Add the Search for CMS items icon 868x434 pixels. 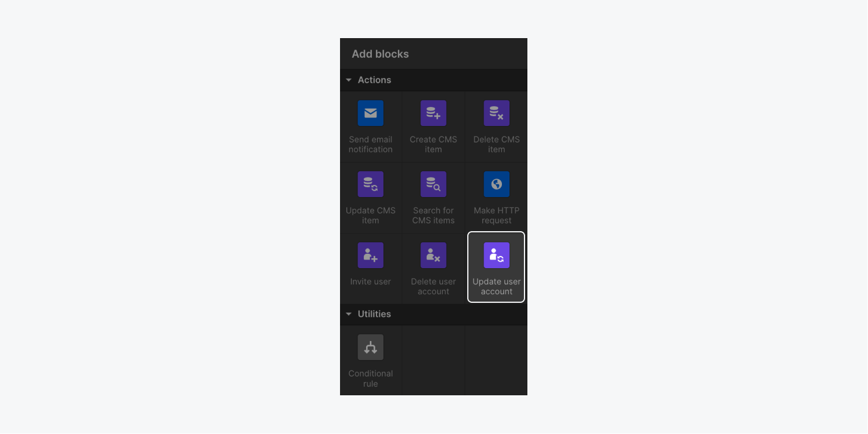pos(434,184)
